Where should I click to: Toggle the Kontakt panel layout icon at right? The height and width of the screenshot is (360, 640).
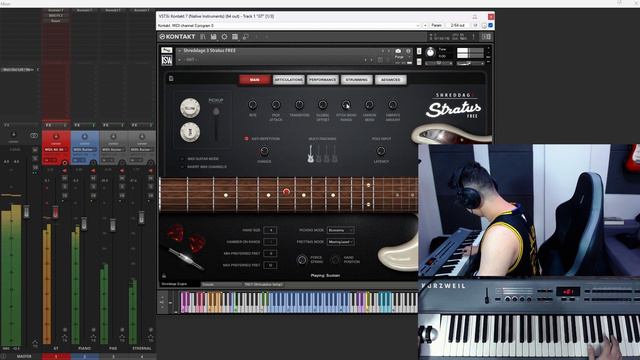click(486, 37)
